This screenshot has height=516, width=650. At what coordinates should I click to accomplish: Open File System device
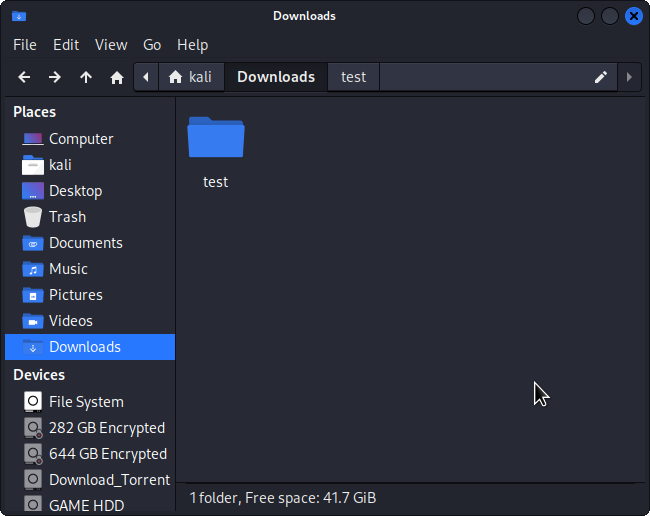[x=90, y=402]
